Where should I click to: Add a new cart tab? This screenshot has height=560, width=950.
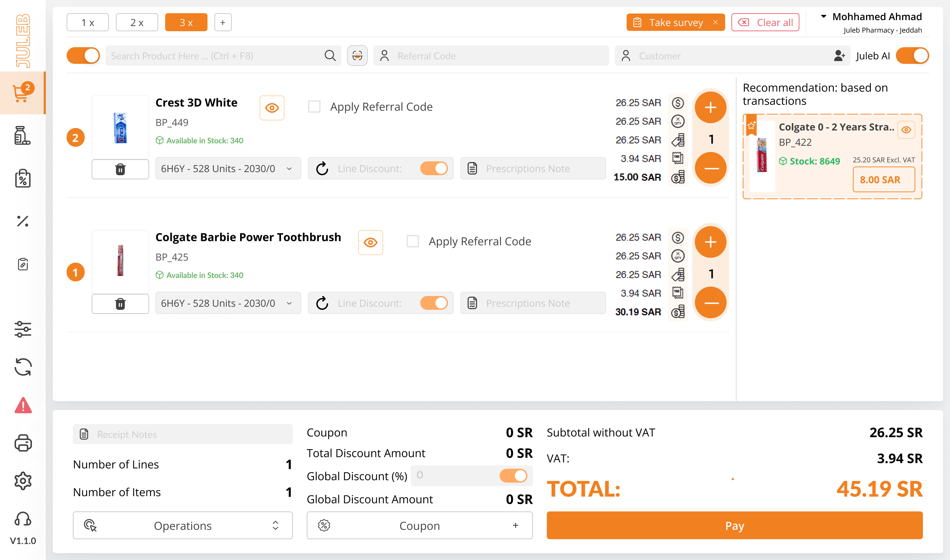(223, 22)
